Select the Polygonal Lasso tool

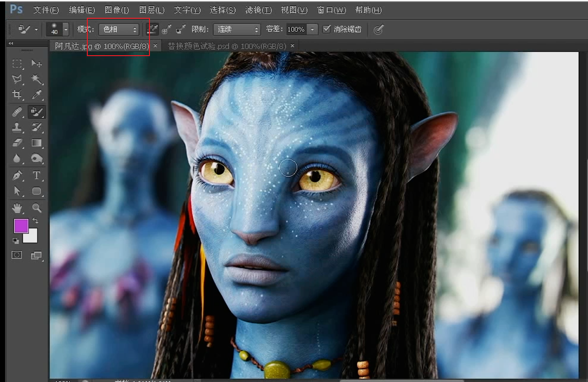(17, 79)
